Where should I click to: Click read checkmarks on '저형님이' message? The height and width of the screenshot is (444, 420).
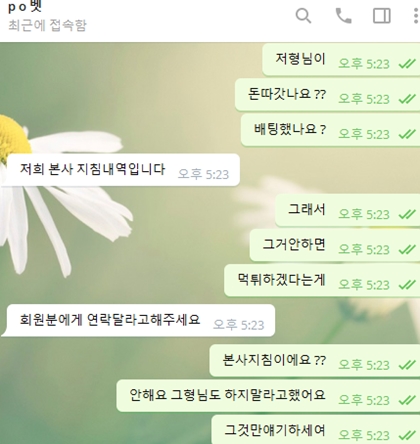click(x=407, y=63)
